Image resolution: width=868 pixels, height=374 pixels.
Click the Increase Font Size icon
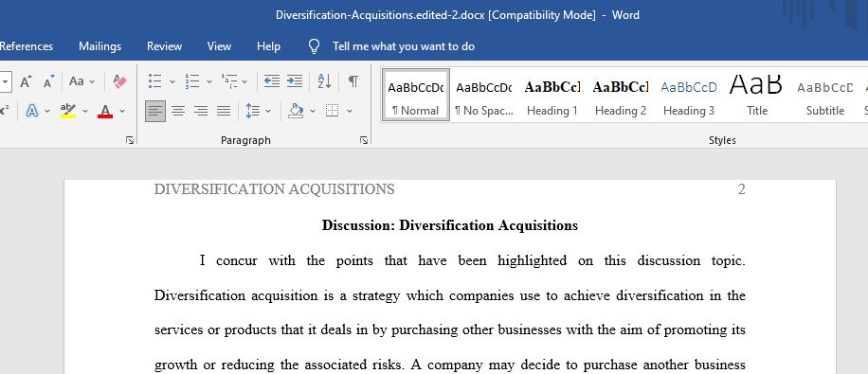[26, 81]
